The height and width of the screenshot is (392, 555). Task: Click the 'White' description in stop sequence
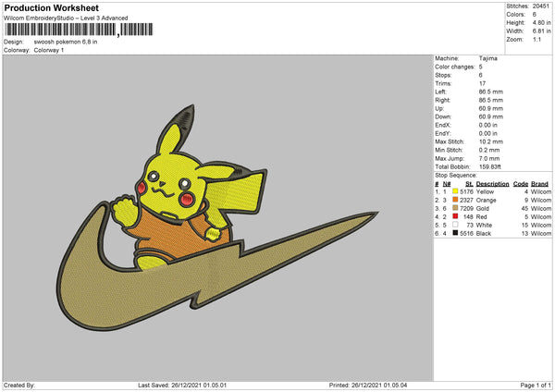point(484,225)
